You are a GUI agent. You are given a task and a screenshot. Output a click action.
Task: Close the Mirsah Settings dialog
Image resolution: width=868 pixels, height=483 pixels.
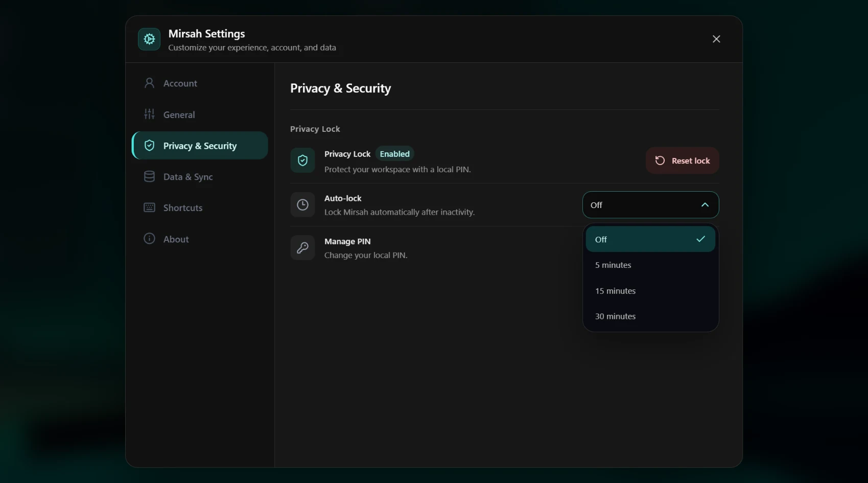point(716,39)
